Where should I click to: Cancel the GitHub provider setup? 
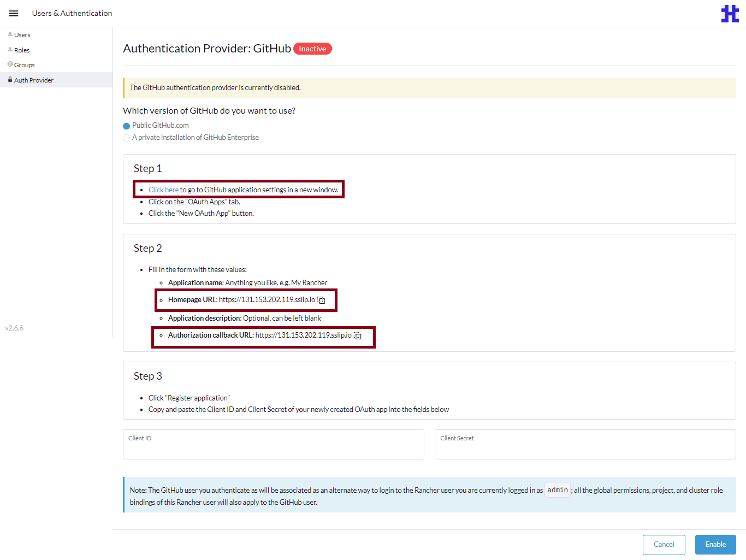tap(664, 545)
